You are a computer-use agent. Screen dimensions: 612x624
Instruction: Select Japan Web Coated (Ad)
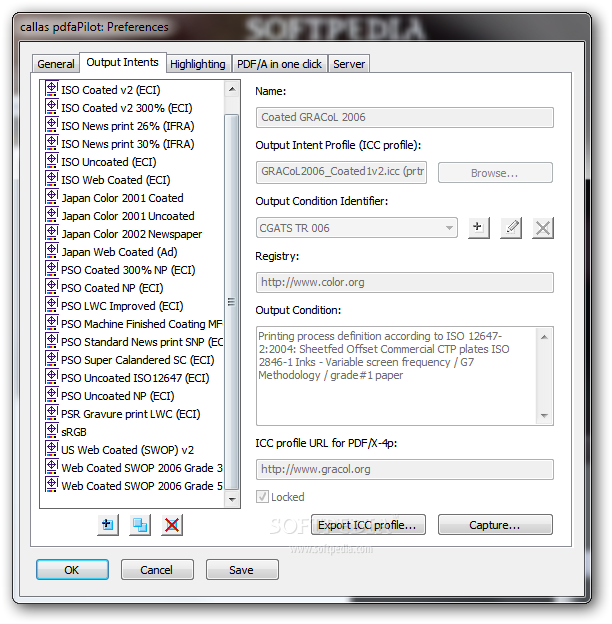pos(119,252)
